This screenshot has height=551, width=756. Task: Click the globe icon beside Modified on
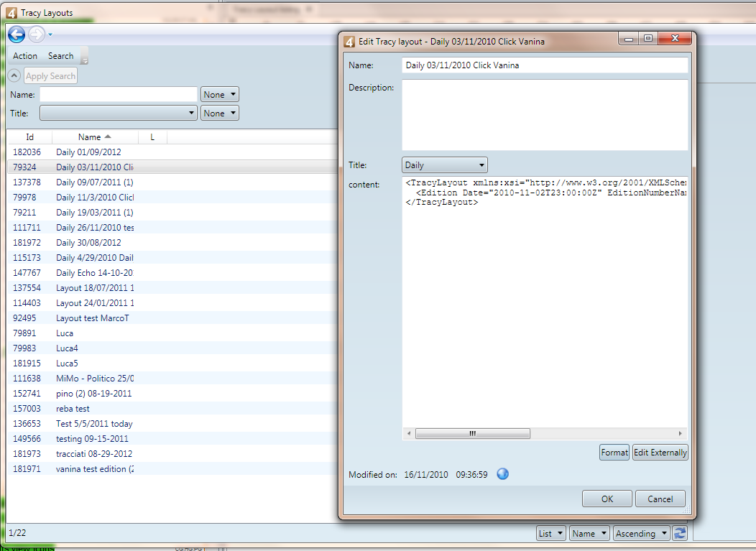503,474
